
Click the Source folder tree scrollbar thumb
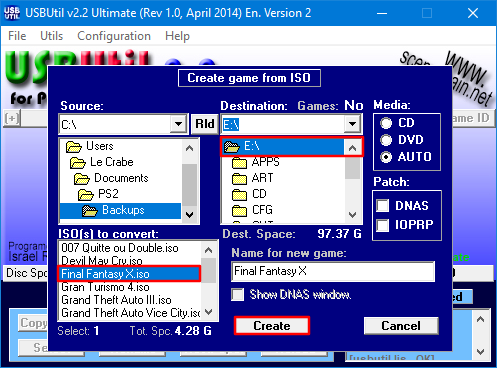pyautogui.click(x=189, y=185)
